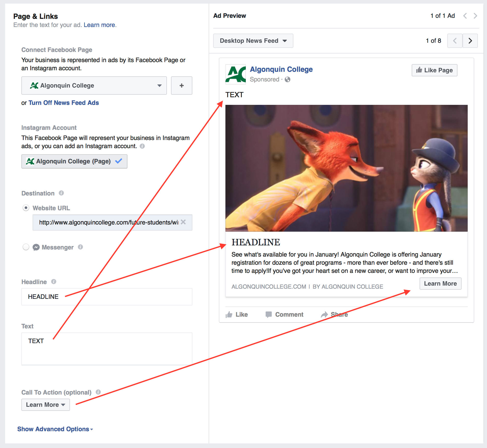Click the Text textarea field
The height and width of the screenshot is (448, 487).
107,349
